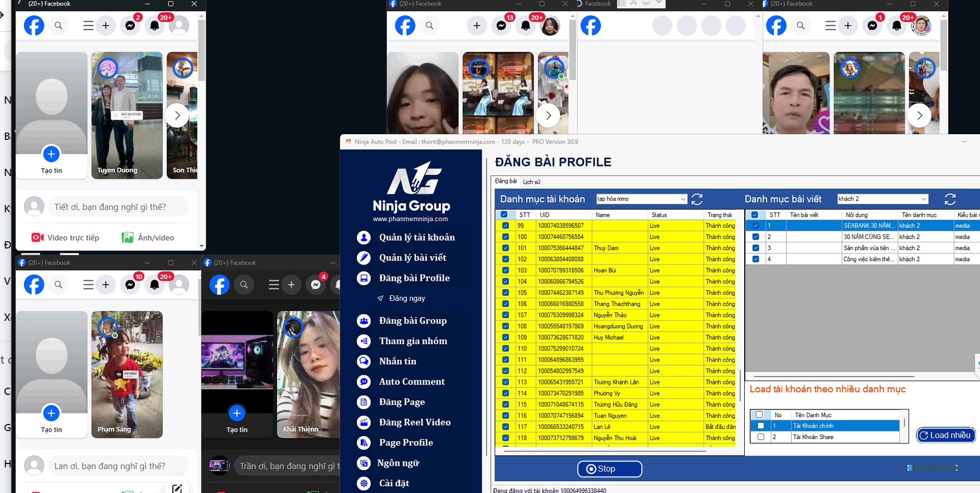Uncheck account row STT 107 Nguyễn Thảo
980x493 pixels.
(505, 315)
